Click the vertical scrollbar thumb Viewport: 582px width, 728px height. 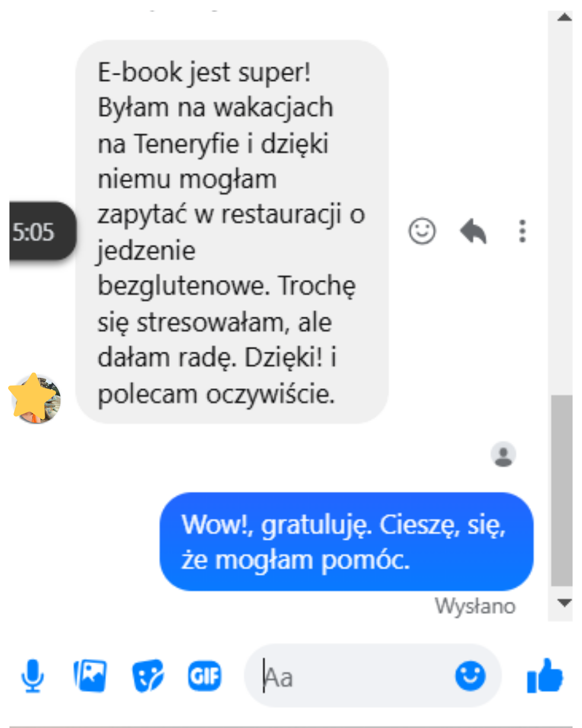pos(562,490)
